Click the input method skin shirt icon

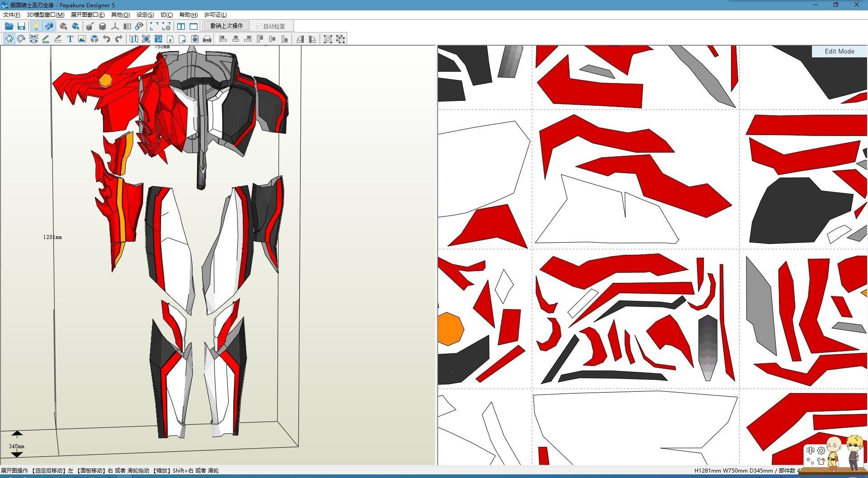[x=821, y=461]
